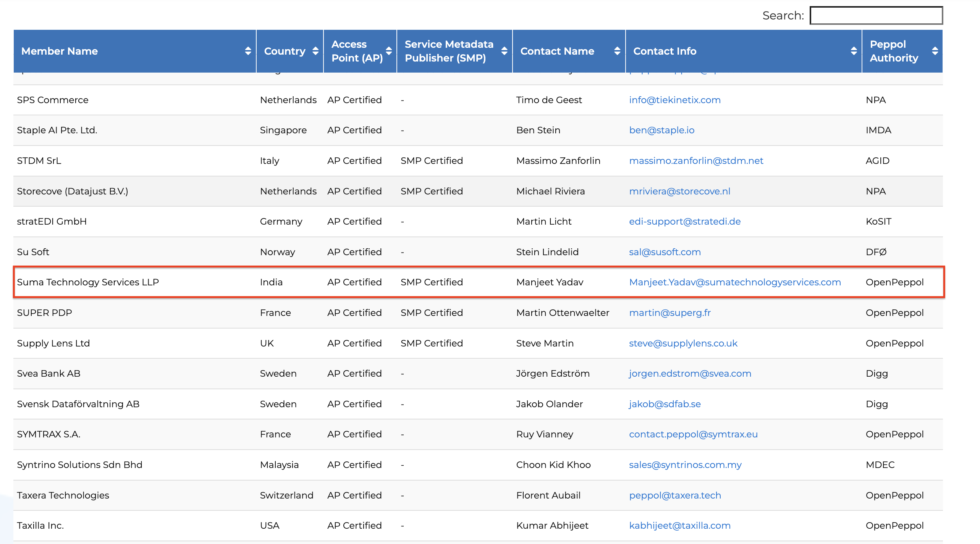Open info@tiekinetix.com email link
Screen dimensions: 980x544
click(x=674, y=100)
